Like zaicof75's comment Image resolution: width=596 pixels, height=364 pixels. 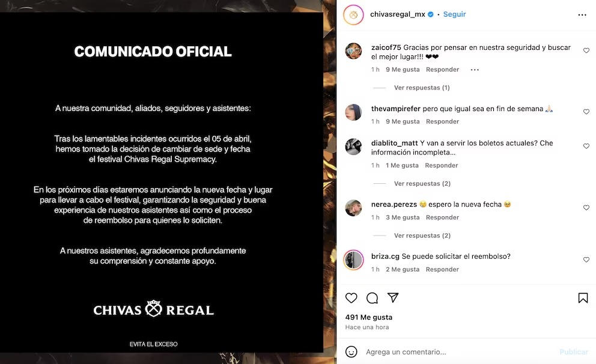pos(586,50)
